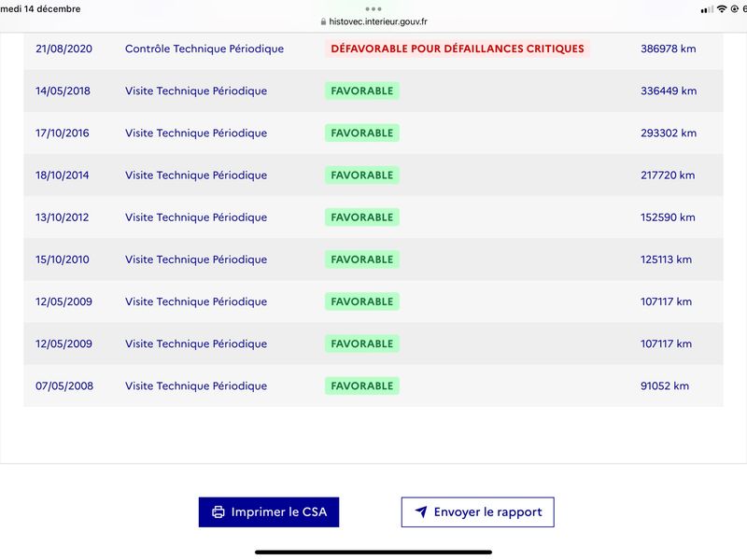The height and width of the screenshot is (560, 747).
Task: Tap the lock icon beside histovec.interieur.gouv.fr
Action: tap(323, 21)
